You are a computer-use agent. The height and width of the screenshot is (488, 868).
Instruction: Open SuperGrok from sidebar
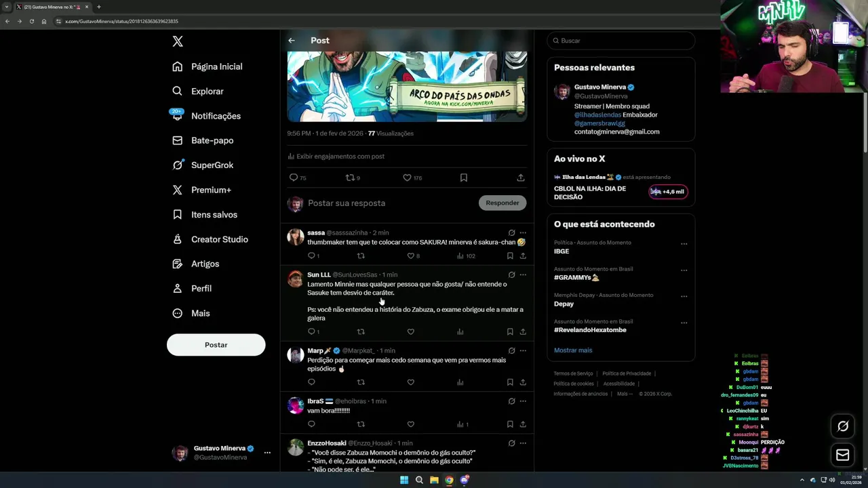pyautogui.click(x=203, y=165)
